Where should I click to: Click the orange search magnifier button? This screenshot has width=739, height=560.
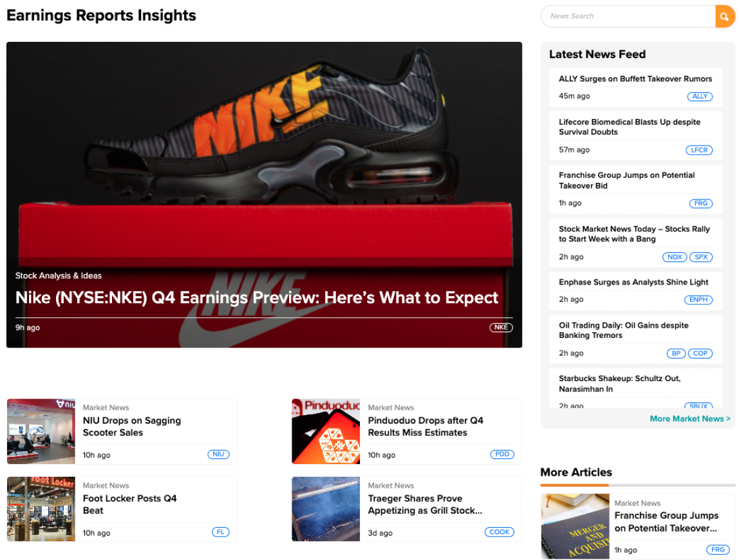click(724, 17)
